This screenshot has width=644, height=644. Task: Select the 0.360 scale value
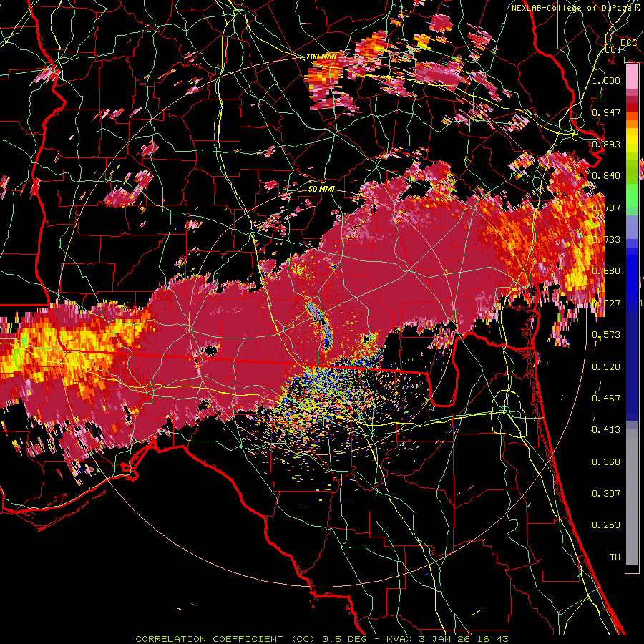(x=606, y=462)
